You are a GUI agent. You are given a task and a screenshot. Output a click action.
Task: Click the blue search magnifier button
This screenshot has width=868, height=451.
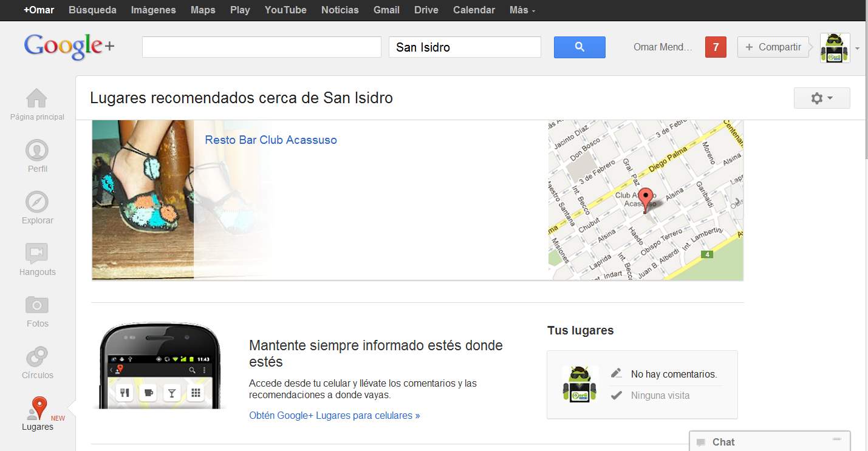coord(579,47)
